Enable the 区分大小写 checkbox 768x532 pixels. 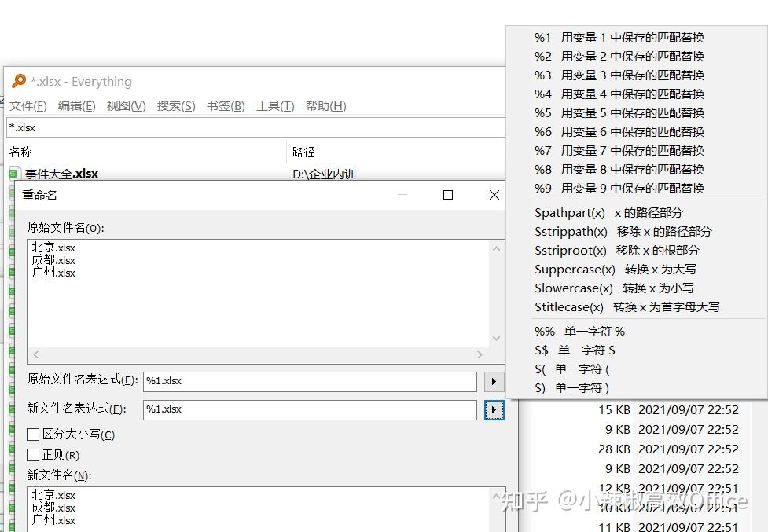(33, 435)
